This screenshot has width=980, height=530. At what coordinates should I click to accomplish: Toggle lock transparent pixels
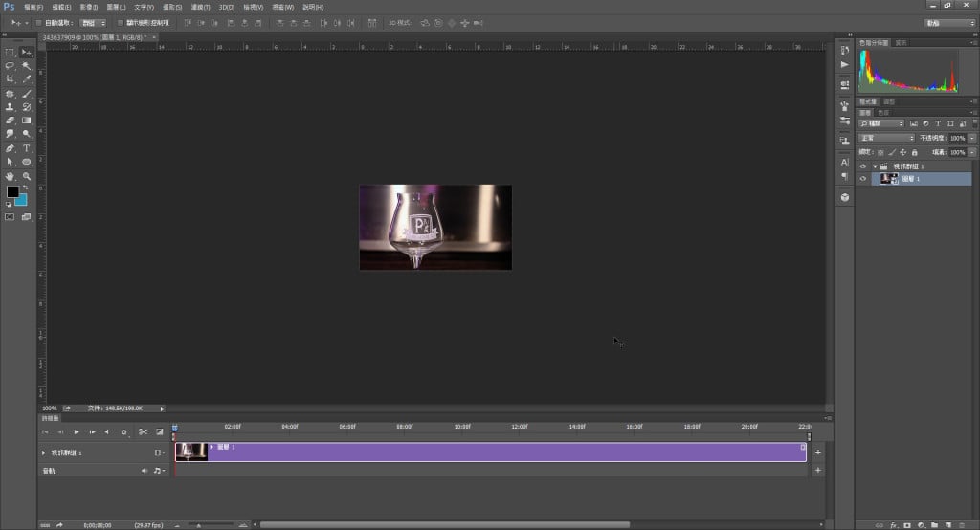pos(880,152)
